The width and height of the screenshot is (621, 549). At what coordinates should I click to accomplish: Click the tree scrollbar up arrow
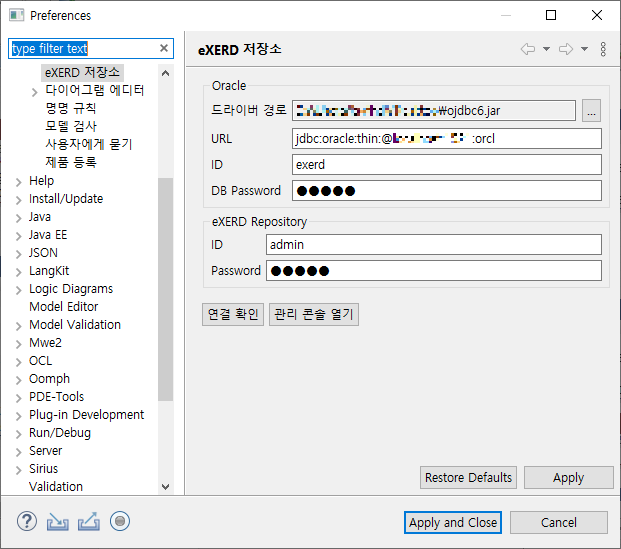coord(166,73)
